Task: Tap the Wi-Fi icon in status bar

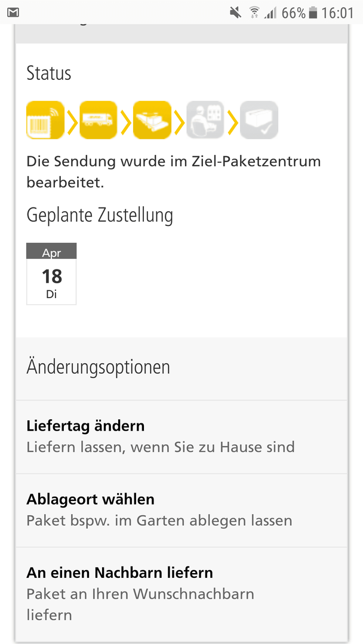Action: (x=254, y=13)
